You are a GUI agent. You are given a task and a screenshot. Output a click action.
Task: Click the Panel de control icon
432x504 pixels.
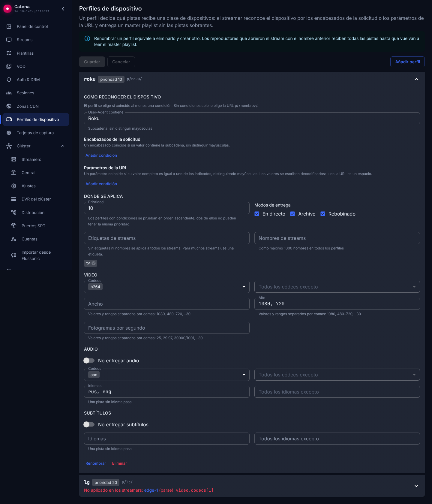[x=9, y=26]
